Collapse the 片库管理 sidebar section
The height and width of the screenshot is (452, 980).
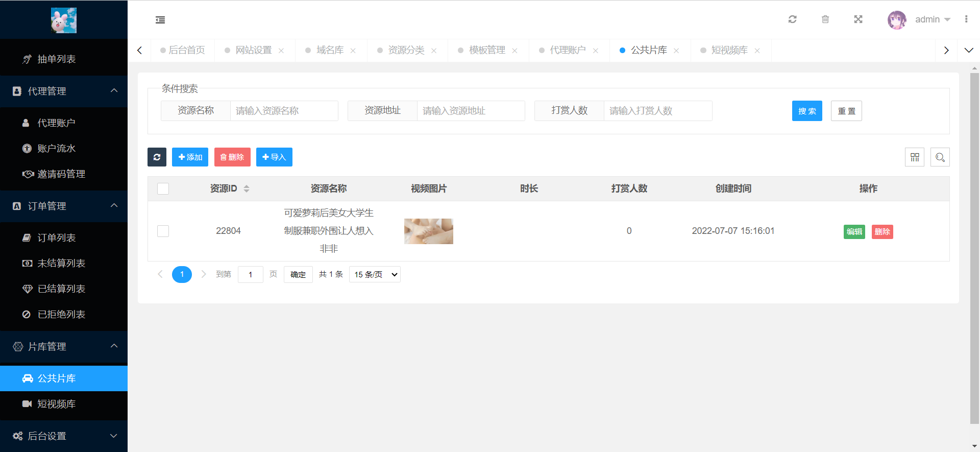(x=64, y=346)
